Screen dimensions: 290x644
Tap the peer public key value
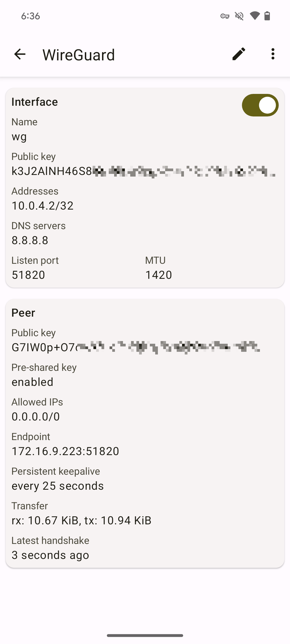[136, 347]
